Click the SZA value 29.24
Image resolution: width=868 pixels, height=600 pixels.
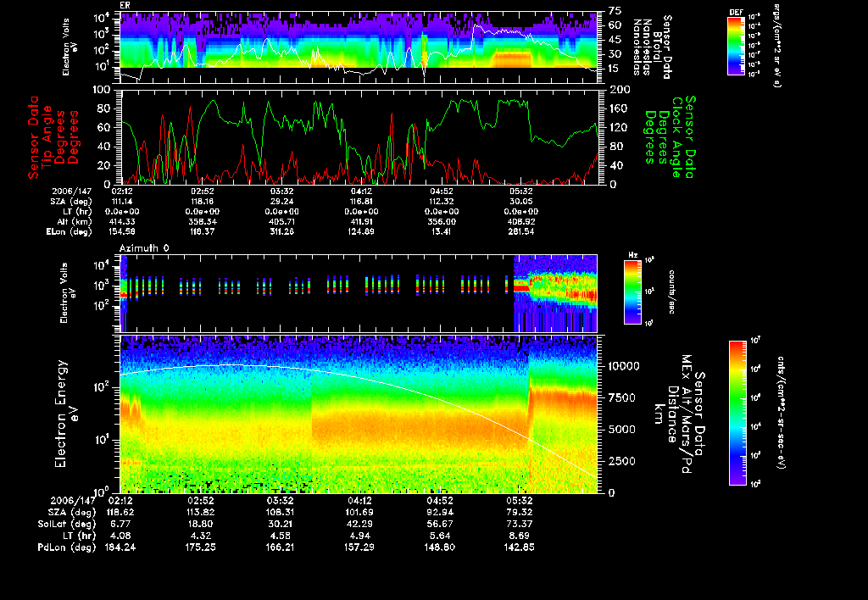(x=281, y=202)
